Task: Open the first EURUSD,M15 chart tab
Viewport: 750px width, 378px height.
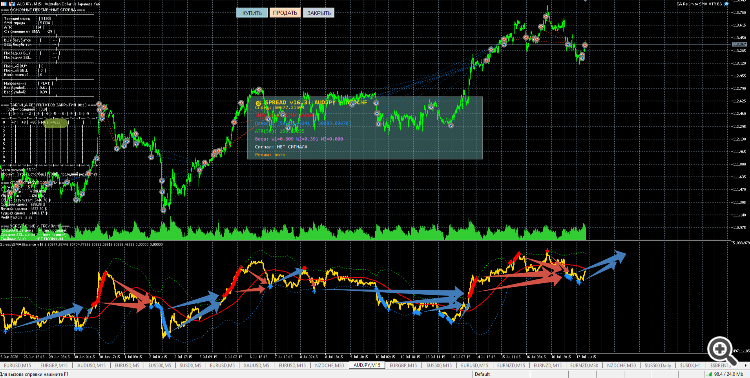Action: click(x=17, y=365)
